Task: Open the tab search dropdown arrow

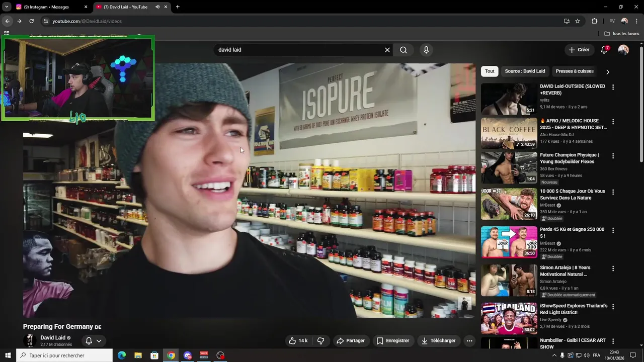Action: (7, 7)
